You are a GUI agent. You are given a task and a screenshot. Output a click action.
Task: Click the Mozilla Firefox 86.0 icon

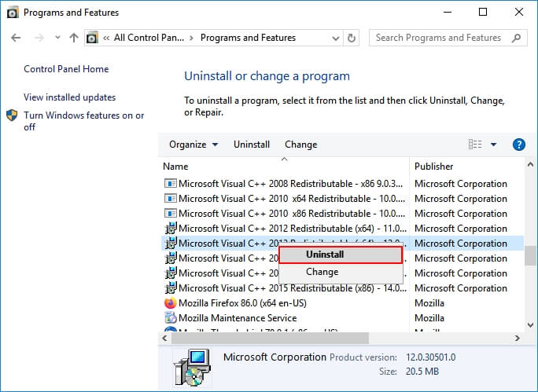tap(170, 303)
